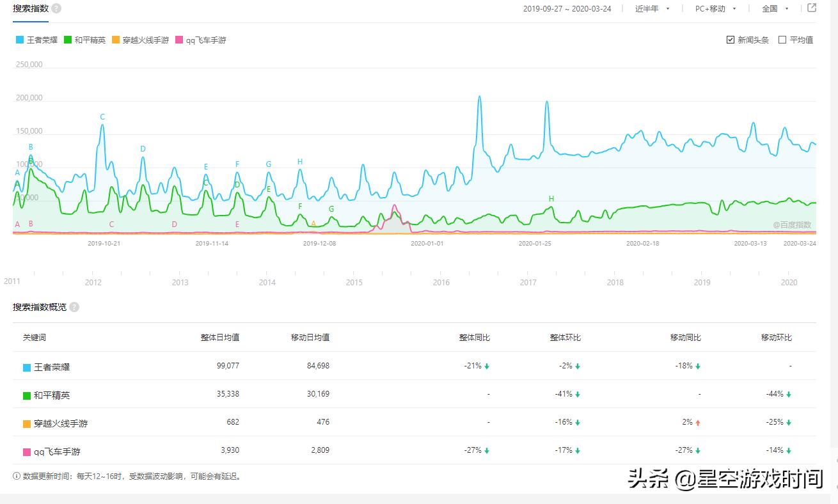838x504 pixels.
Task: Select the 搜索指数 tab
Action: 31,8
